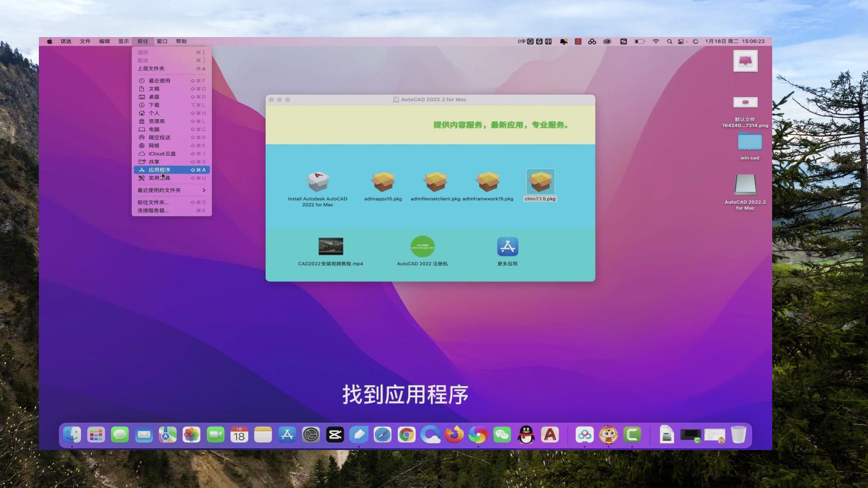Click the Spotlight search icon in menu bar
The width and height of the screenshot is (868, 488).
pos(670,41)
